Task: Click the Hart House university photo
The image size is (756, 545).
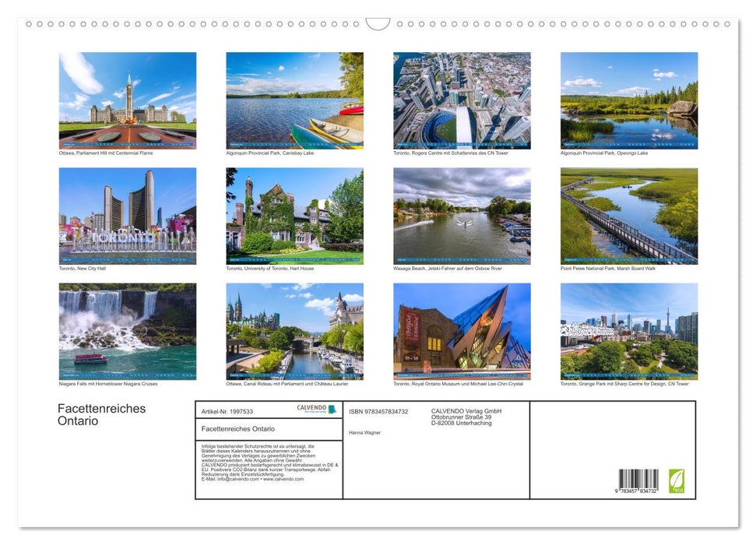Action: 294,214
